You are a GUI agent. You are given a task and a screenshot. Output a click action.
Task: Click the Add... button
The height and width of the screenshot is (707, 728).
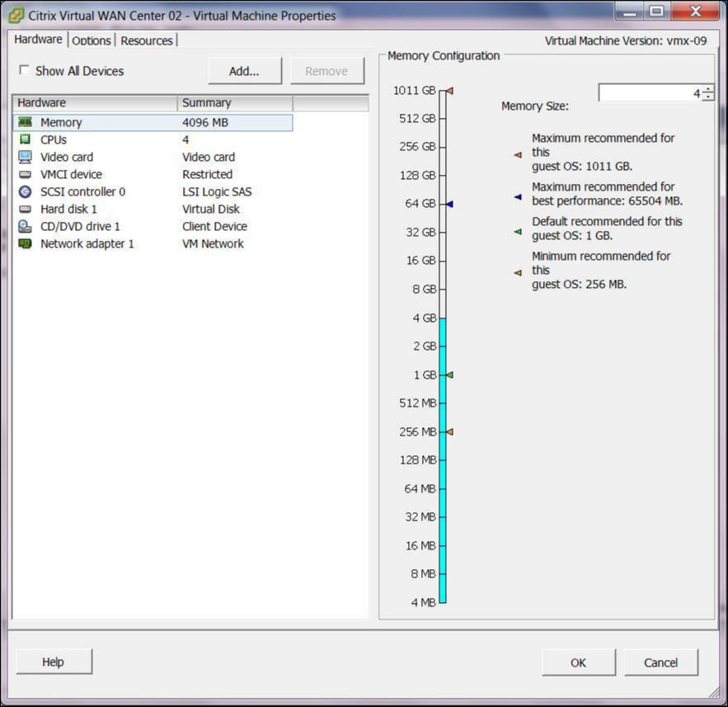click(245, 71)
